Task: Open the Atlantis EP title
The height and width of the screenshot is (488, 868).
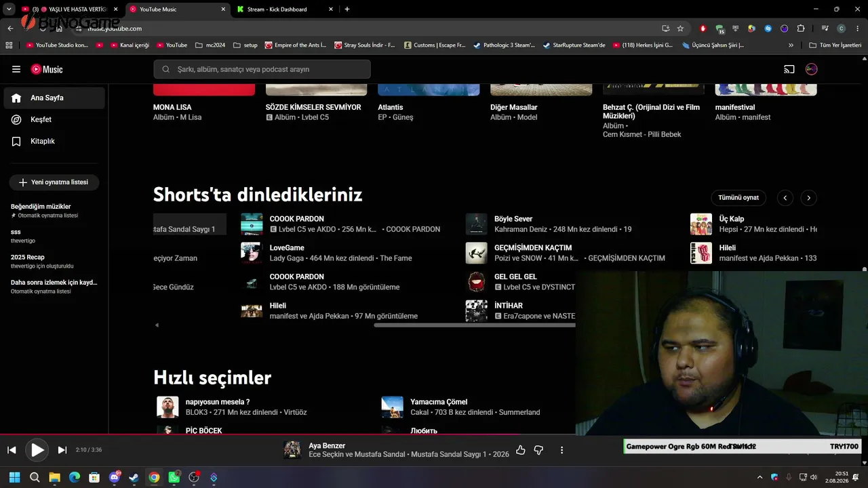Action: point(391,107)
